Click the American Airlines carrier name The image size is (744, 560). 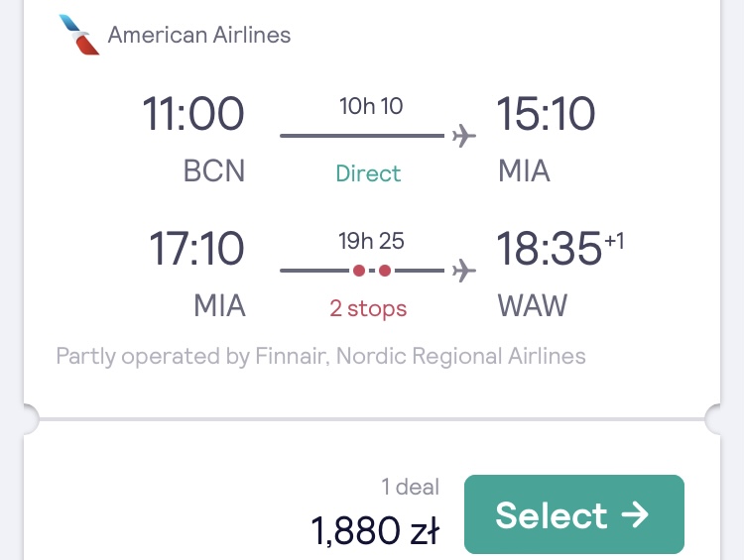click(x=199, y=35)
